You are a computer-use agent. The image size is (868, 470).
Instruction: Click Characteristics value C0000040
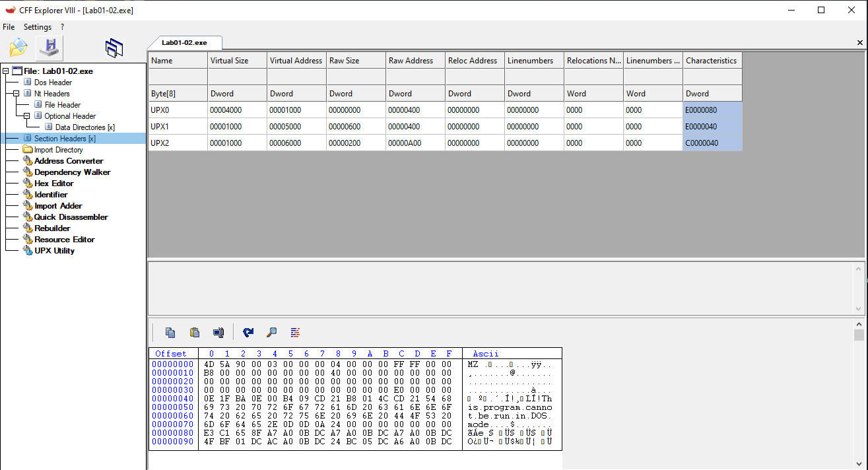click(x=712, y=143)
